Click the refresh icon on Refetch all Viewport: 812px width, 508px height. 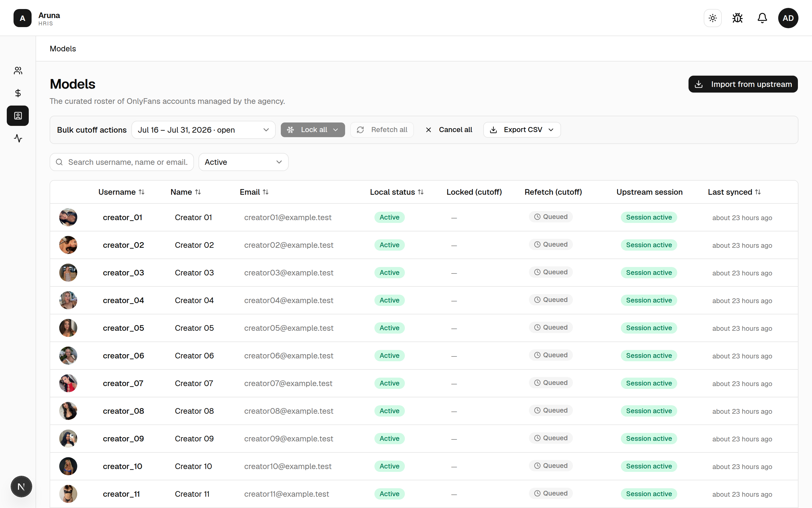(x=360, y=130)
